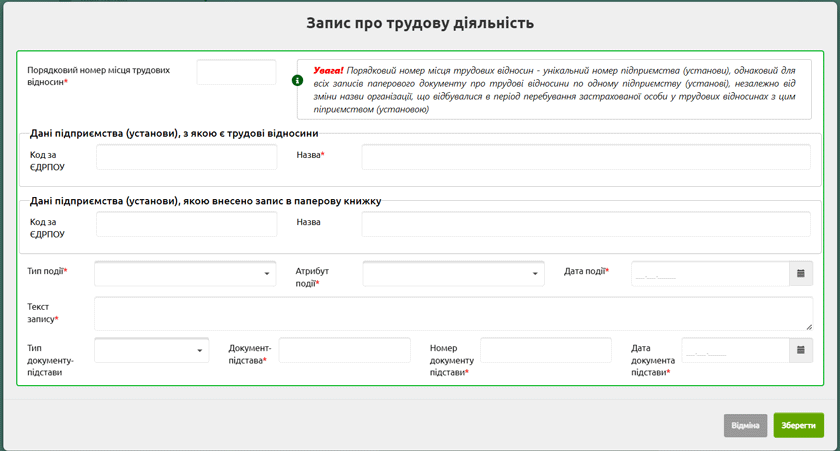840x451 pixels.
Task: Open calendar picker for Дата події
Action: coord(800,273)
